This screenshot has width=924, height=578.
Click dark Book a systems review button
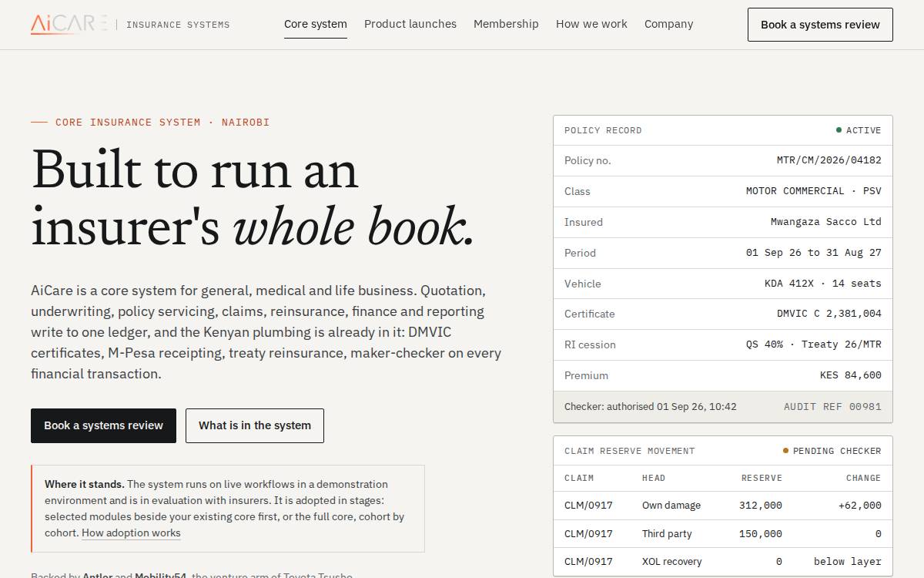103,425
